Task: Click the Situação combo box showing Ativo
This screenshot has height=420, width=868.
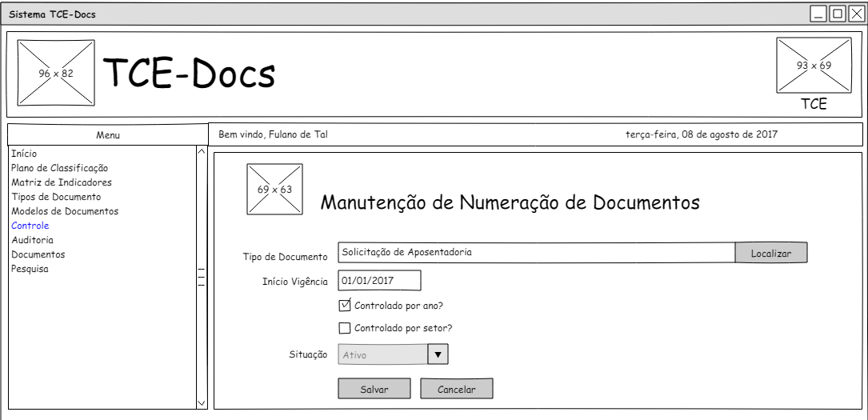Action: pyautogui.click(x=382, y=354)
